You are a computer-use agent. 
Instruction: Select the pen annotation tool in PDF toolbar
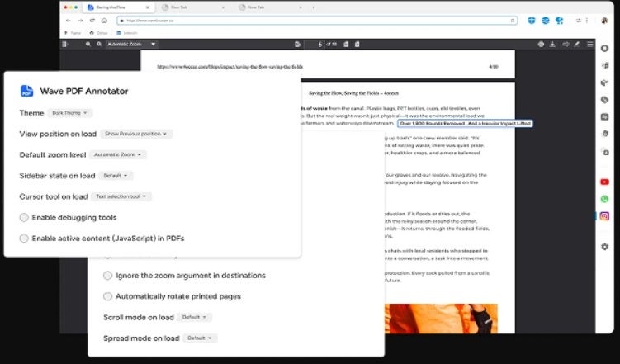click(577, 45)
